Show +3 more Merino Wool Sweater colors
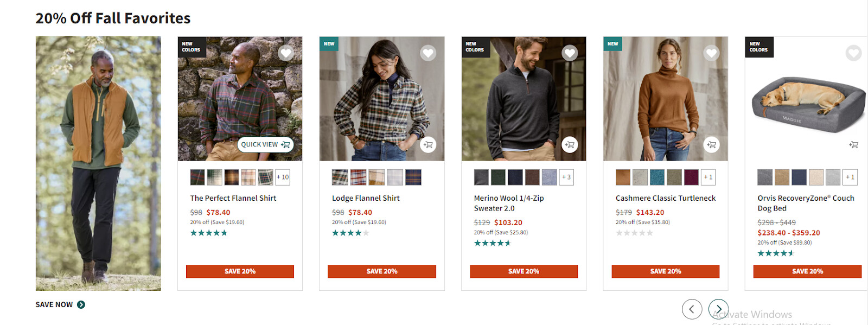Screen dimensions: 868x325 click(566, 177)
